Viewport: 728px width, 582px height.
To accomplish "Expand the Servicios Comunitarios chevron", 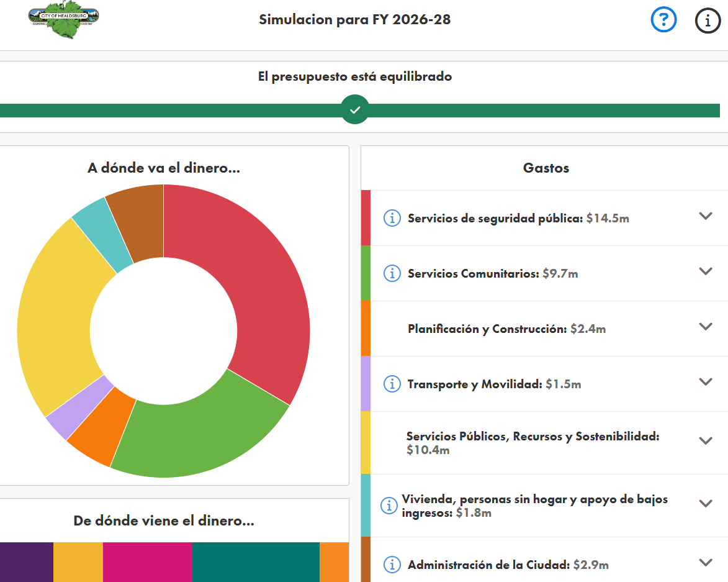I will [x=705, y=271].
